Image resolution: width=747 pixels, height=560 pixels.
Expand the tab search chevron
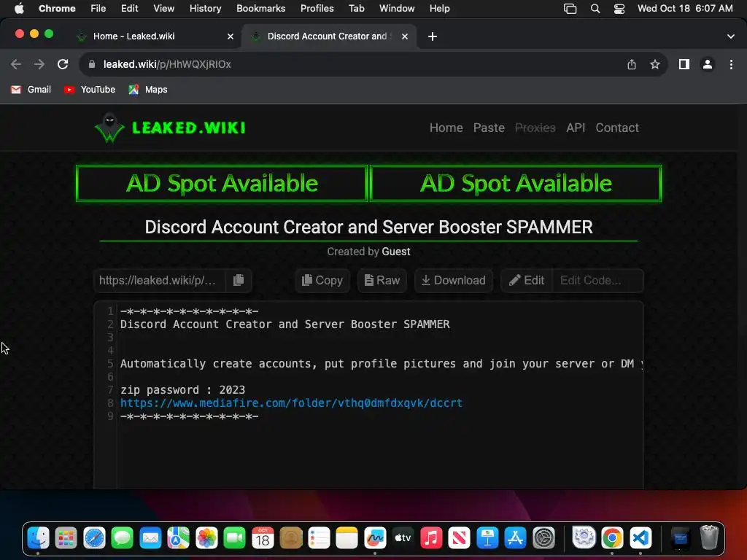(x=731, y=36)
